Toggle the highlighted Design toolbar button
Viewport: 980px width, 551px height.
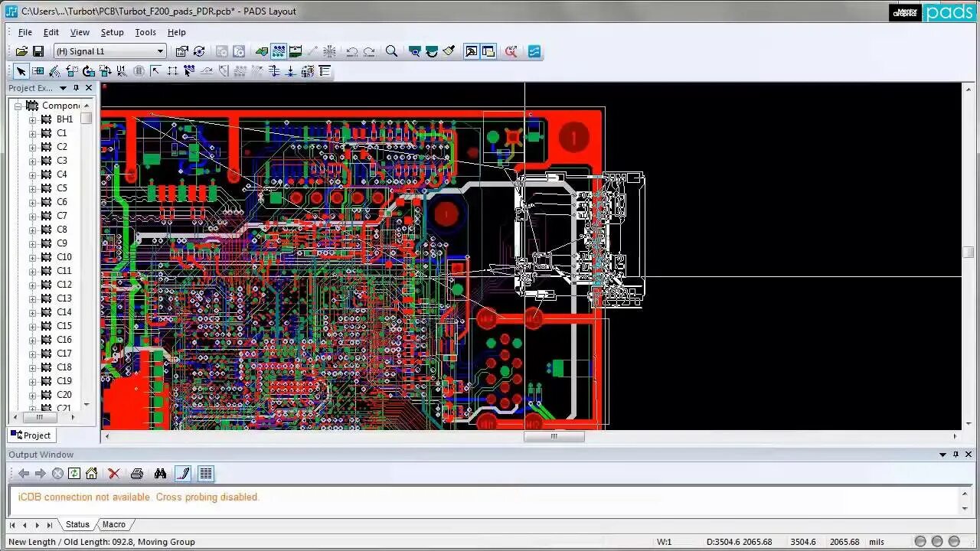(278, 51)
